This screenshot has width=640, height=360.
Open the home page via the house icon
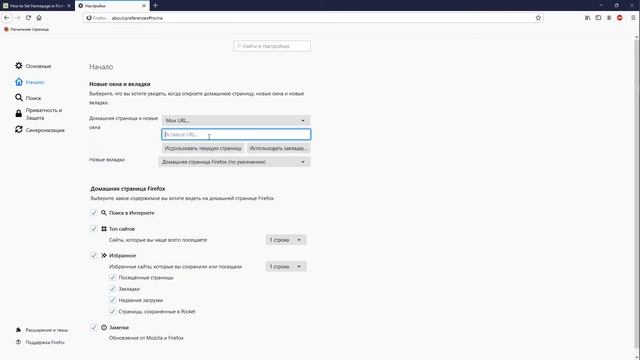(x=39, y=18)
